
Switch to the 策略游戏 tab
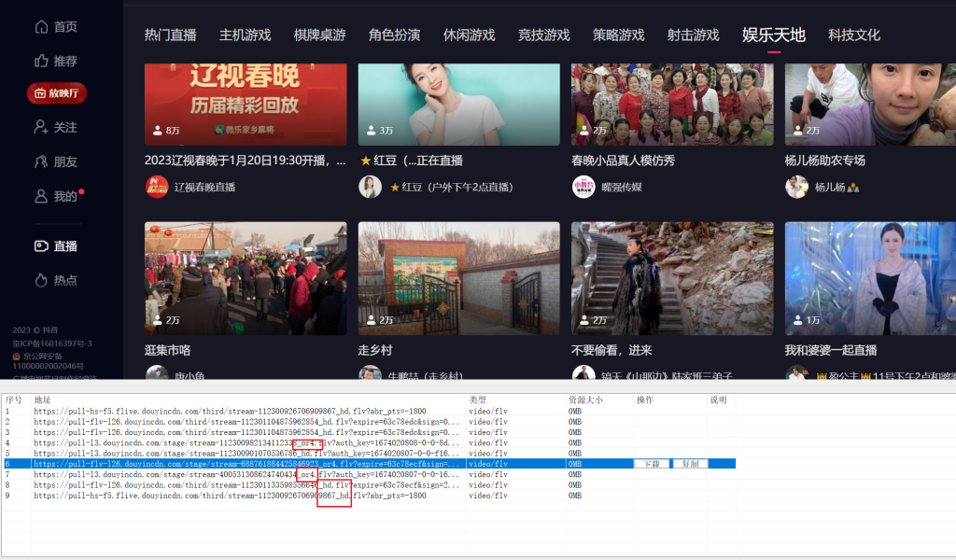[619, 35]
